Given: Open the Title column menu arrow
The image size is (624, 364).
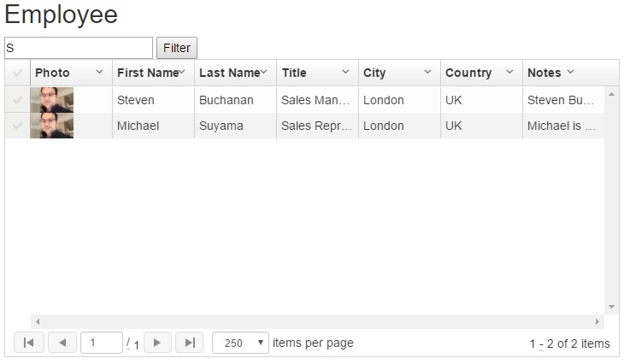Looking at the screenshot, I should pyautogui.click(x=345, y=73).
